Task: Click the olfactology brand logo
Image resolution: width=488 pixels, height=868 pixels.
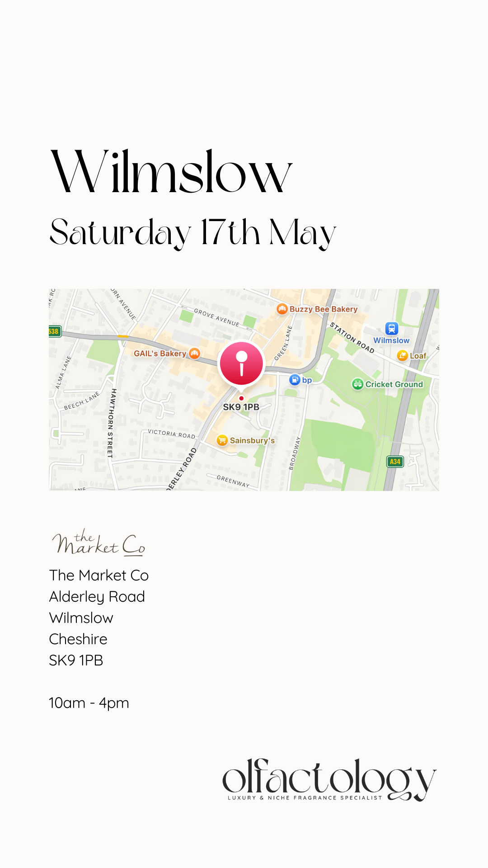Action: [x=329, y=780]
